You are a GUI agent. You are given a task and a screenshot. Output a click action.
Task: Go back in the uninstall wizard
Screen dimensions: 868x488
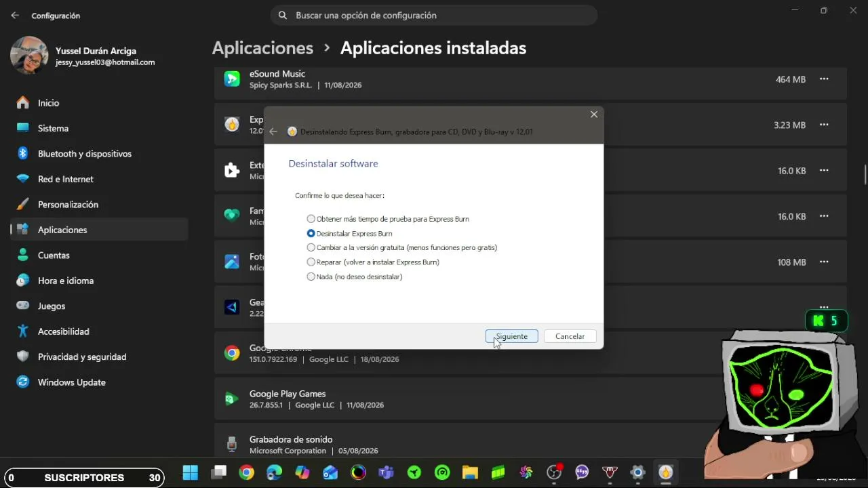coord(273,131)
